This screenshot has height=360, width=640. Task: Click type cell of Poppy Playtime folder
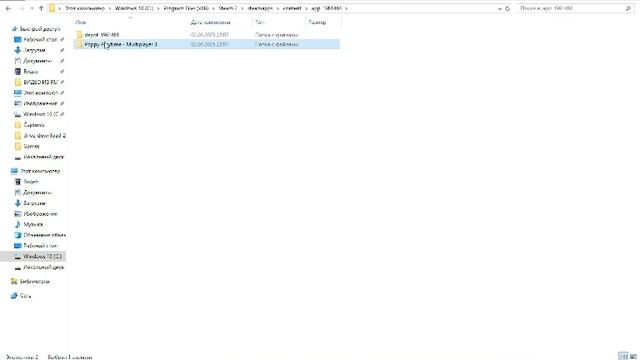[277, 44]
